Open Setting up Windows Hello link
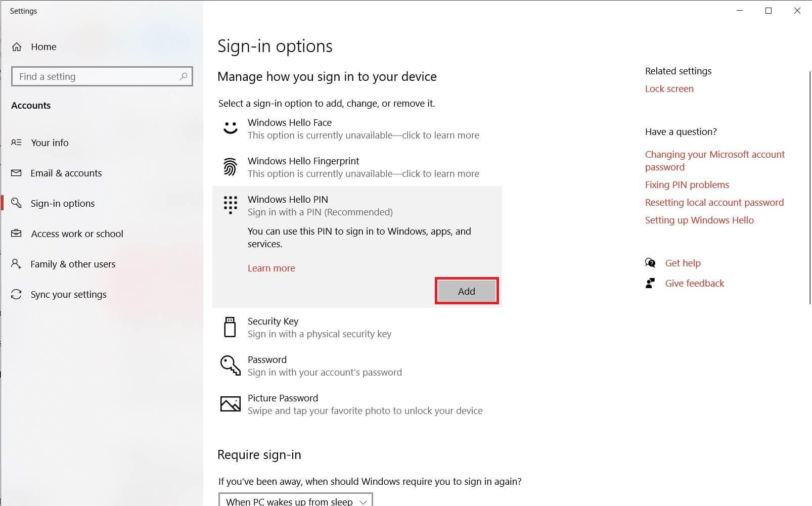 (699, 220)
